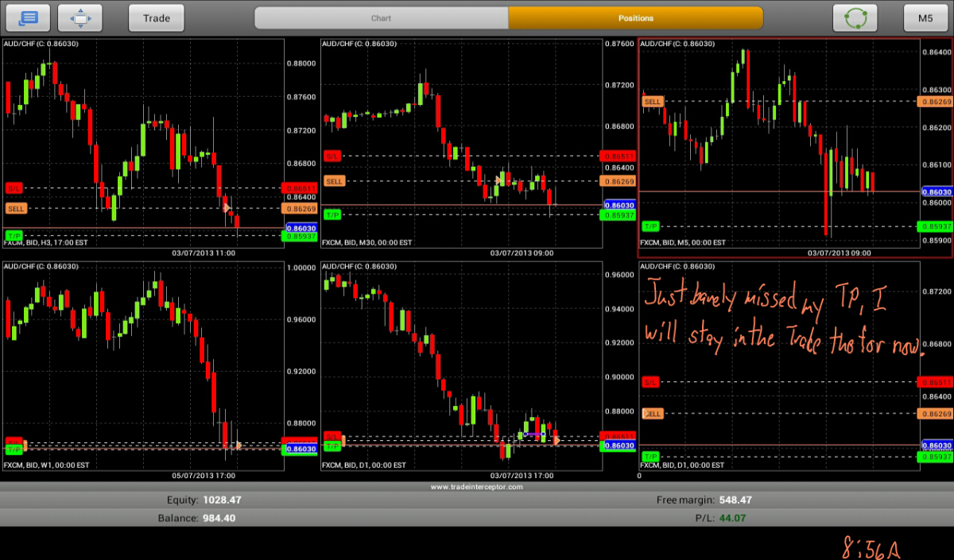This screenshot has height=560, width=954.
Task: Tap the green circular refresh sync icon
Action: (x=855, y=17)
